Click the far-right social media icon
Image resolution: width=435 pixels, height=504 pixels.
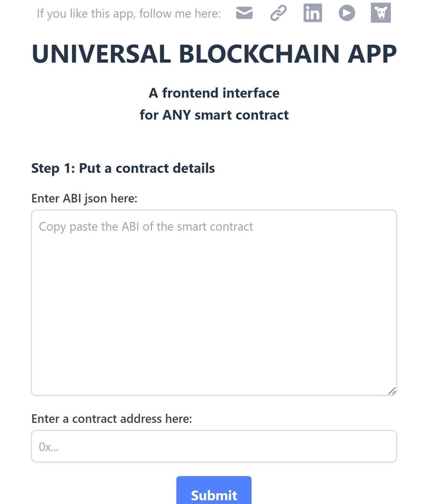click(381, 13)
